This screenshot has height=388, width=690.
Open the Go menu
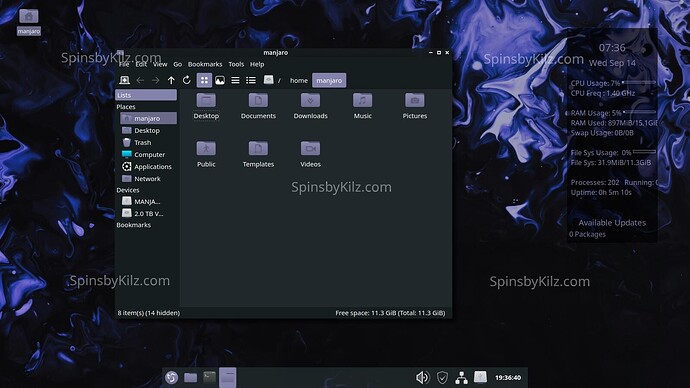pos(177,64)
